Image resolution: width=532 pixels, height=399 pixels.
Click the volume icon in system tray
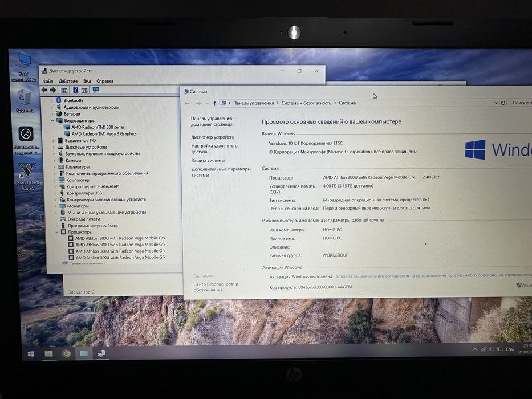[x=491, y=349]
